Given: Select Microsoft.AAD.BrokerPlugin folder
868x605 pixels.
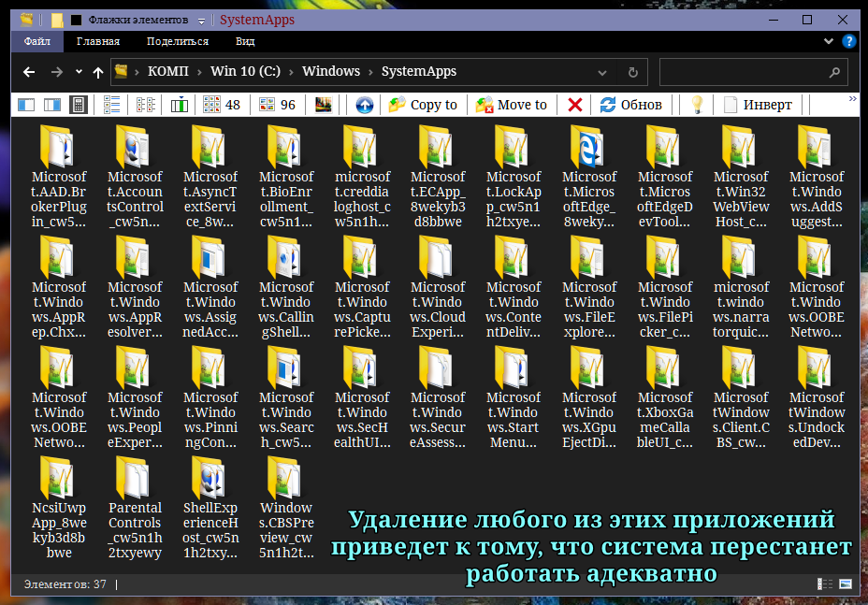Looking at the screenshot, I should point(59,177).
